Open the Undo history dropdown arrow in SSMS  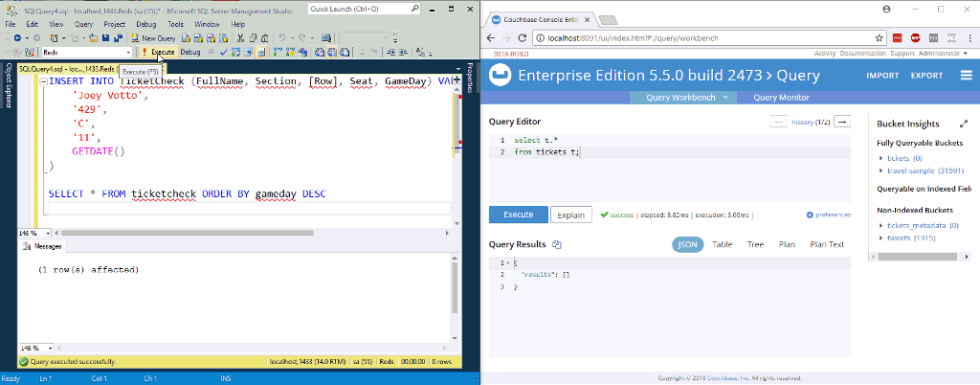291,38
